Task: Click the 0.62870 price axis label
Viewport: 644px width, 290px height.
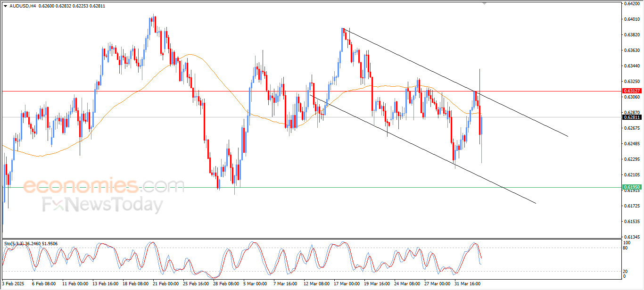Action: (632, 112)
